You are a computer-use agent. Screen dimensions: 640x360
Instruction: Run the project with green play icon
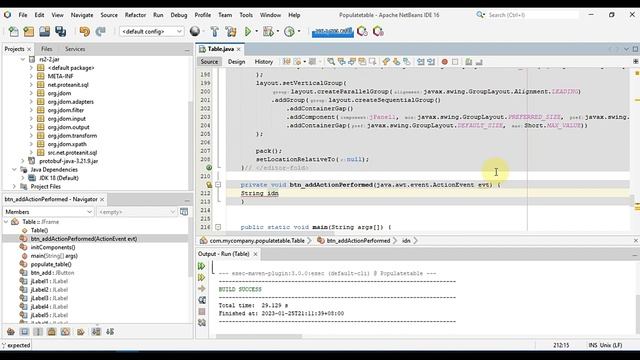[x=248, y=31]
